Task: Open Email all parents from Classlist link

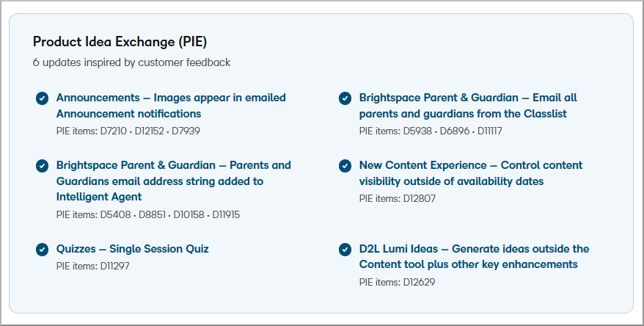Action: [468, 106]
